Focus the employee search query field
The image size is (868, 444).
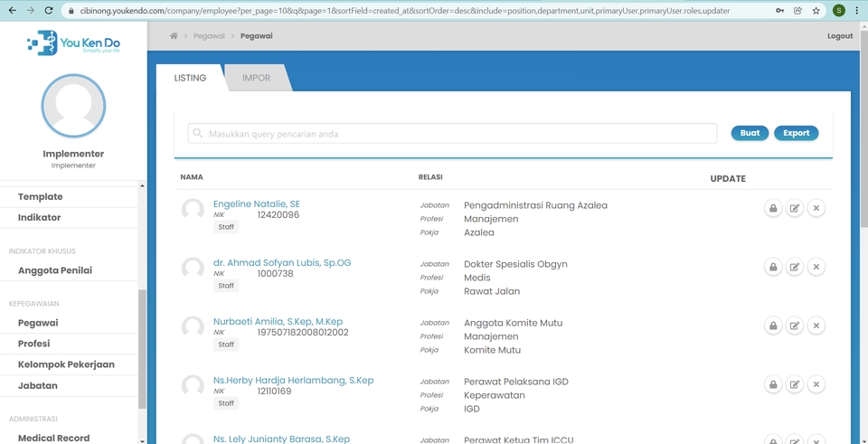coord(452,134)
